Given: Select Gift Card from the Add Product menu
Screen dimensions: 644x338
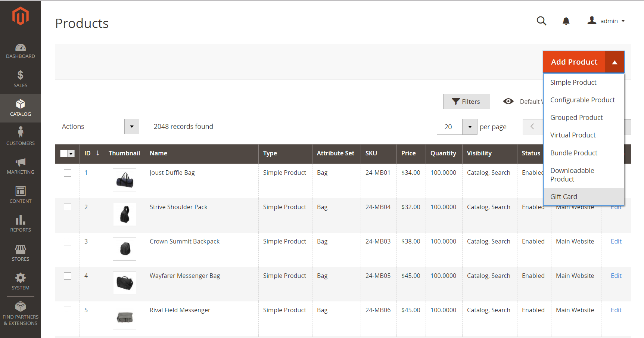Looking at the screenshot, I should click(x=563, y=196).
